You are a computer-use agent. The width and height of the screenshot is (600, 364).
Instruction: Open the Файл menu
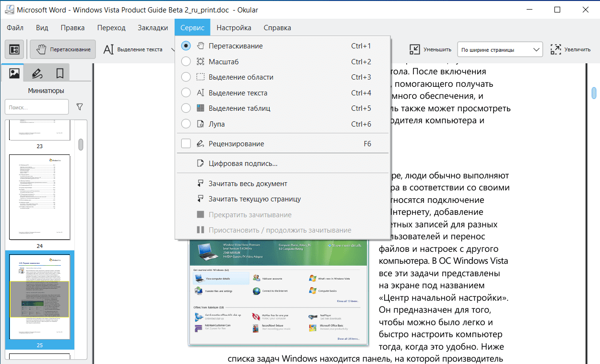(15, 28)
